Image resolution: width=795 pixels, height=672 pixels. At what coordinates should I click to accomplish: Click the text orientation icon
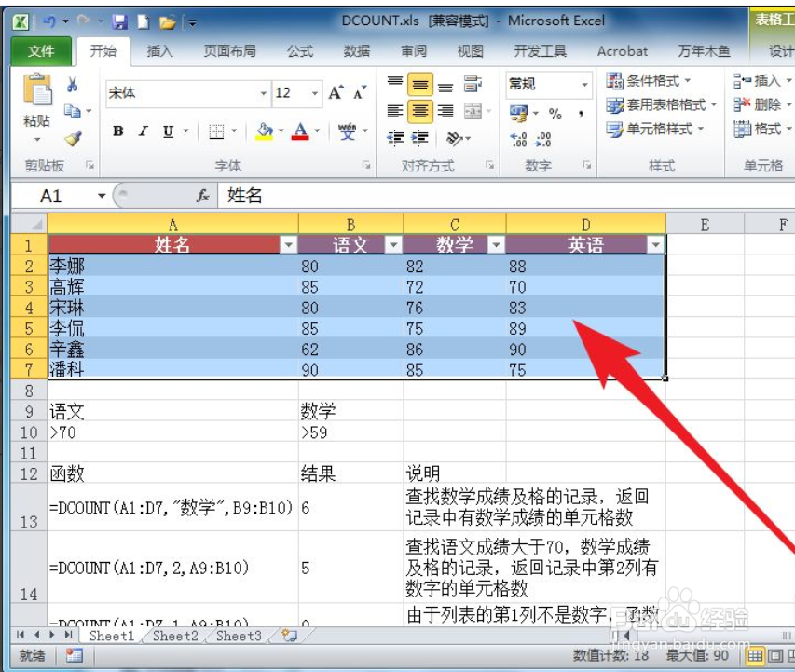pos(455,138)
